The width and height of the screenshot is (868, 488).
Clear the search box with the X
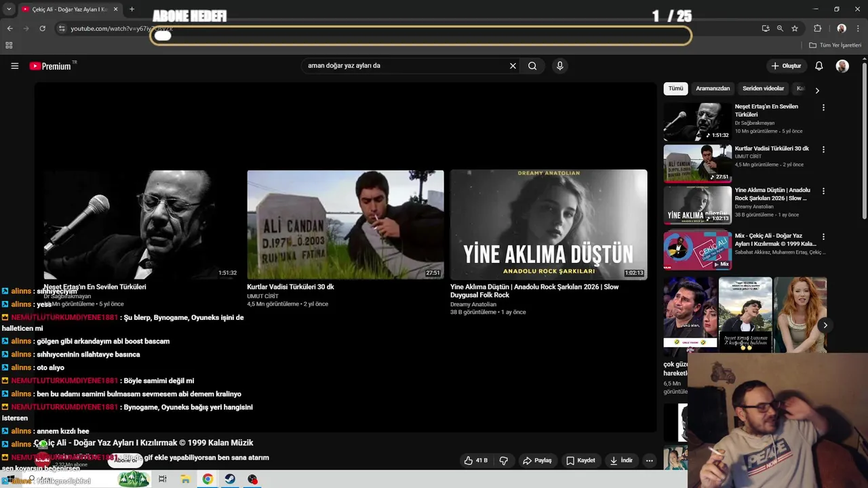[x=513, y=66]
